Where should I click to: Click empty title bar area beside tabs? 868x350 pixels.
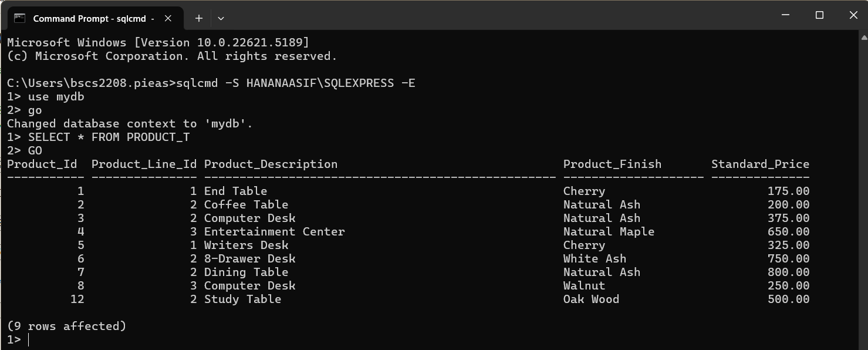[x=499, y=15]
